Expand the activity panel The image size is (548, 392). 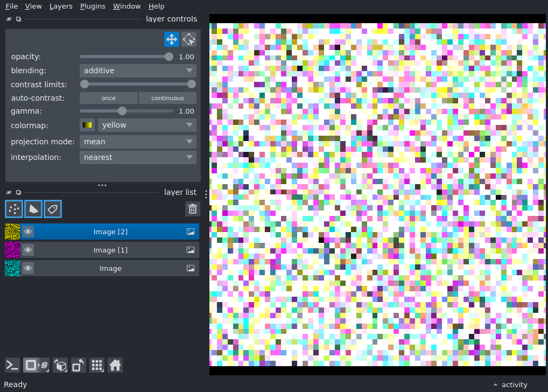click(x=510, y=384)
